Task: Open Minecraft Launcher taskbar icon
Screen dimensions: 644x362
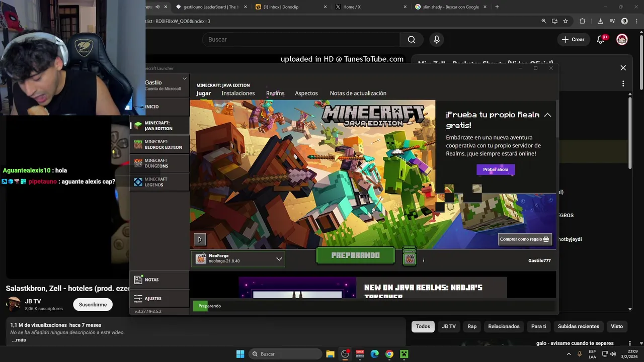Action: click(404, 354)
